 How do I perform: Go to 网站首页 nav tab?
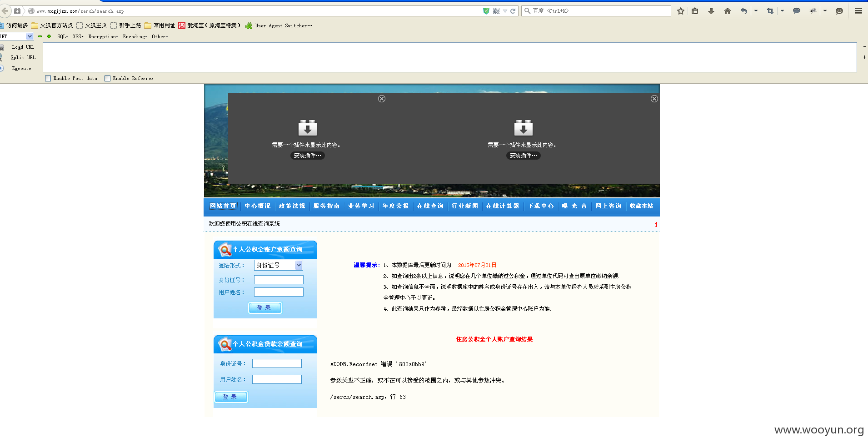[223, 206]
